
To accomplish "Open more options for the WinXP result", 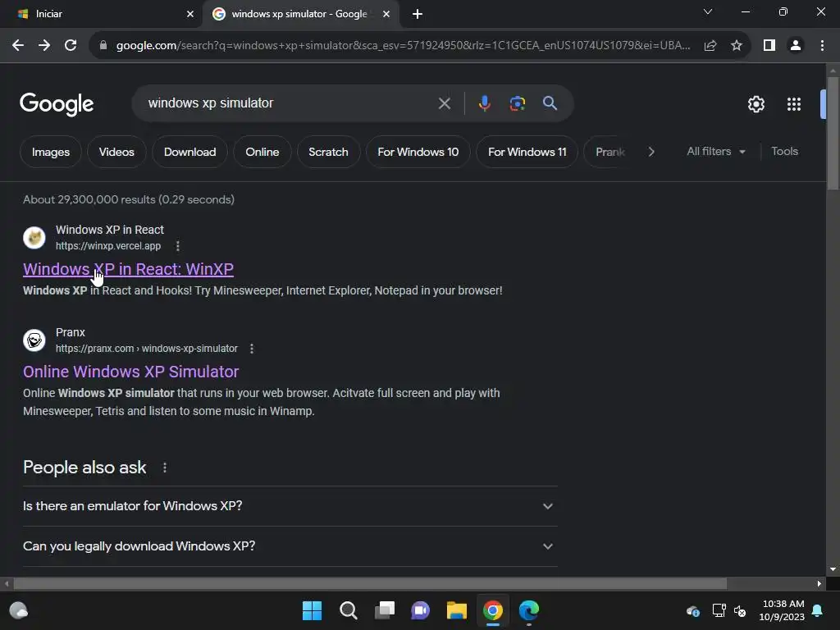I will coord(178,246).
